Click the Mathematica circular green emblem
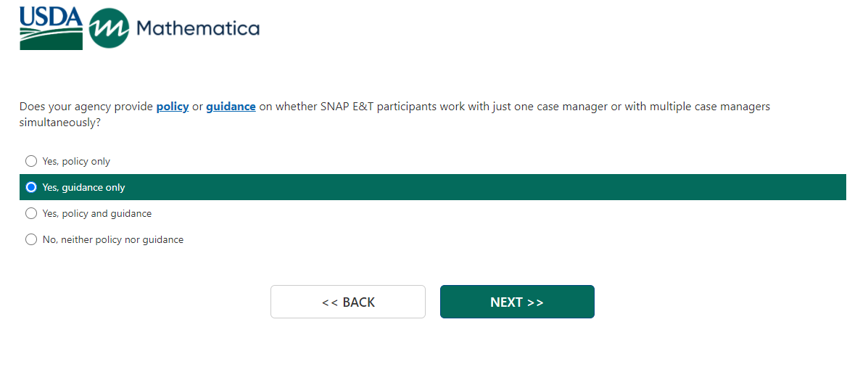The width and height of the screenshot is (868, 388). click(x=109, y=28)
